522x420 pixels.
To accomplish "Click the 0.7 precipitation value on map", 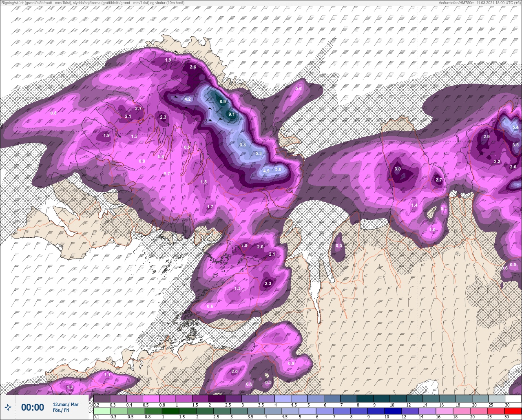I will point(166,174).
